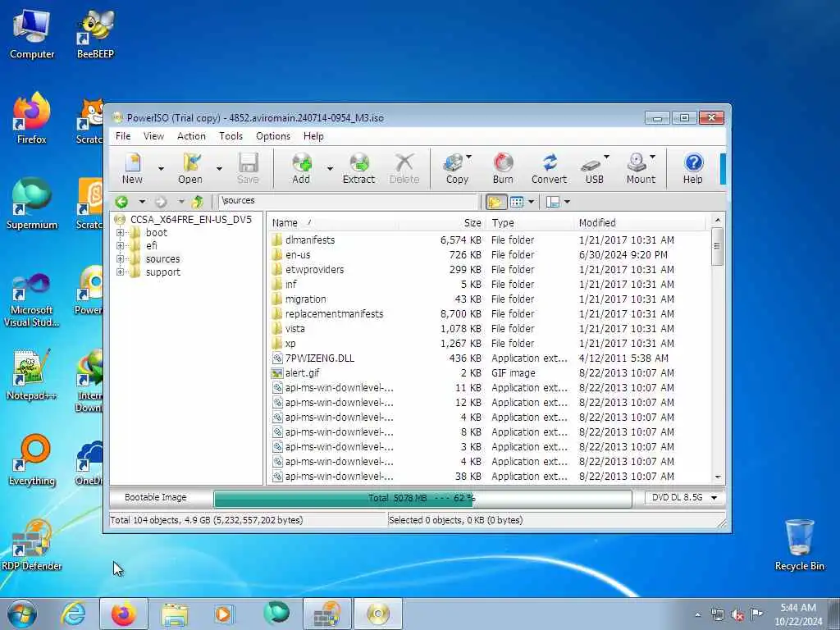
Task: Open the Open button dropdown arrow
Action: coord(219,169)
